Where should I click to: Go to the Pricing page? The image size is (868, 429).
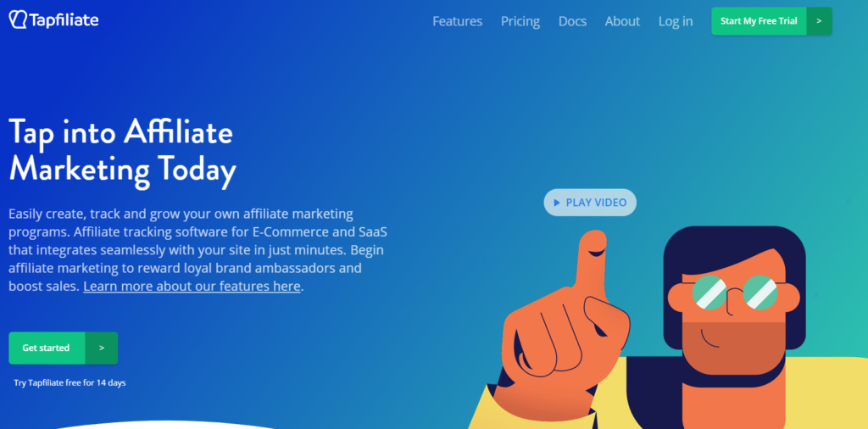pyautogui.click(x=520, y=21)
